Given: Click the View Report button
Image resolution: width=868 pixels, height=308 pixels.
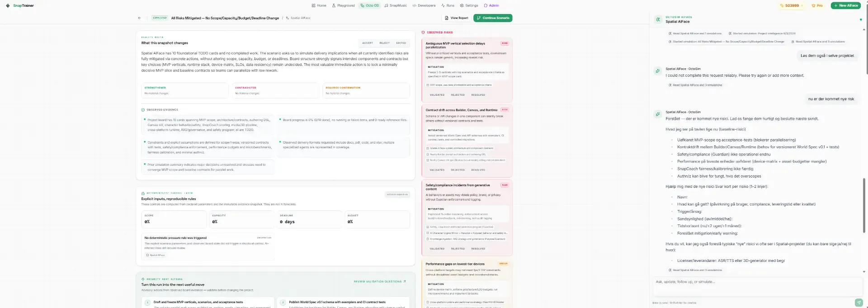Looking at the screenshot, I should click(x=456, y=18).
